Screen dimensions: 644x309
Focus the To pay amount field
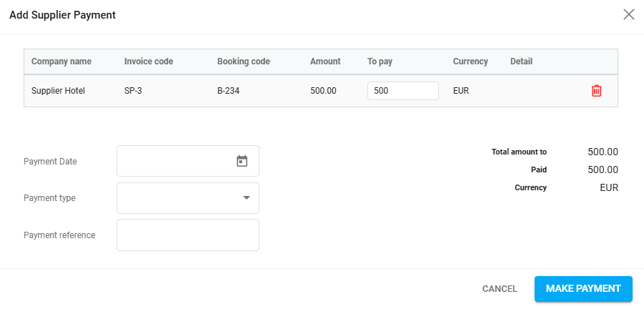[x=402, y=91]
